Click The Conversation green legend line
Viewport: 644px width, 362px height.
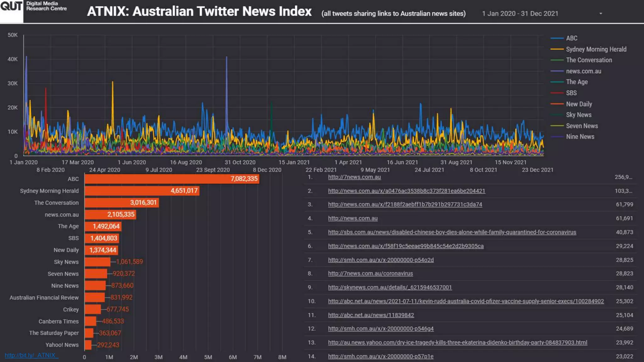tap(557, 60)
